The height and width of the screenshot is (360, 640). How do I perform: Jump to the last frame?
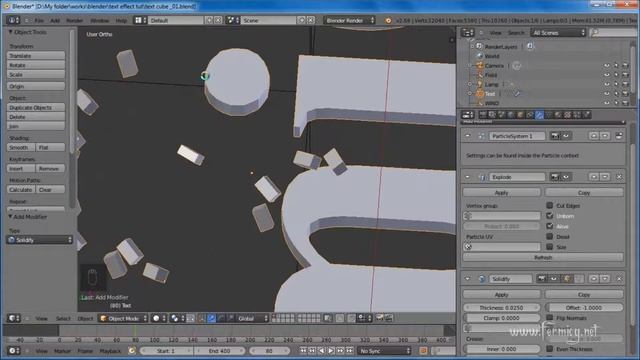coord(350,351)
